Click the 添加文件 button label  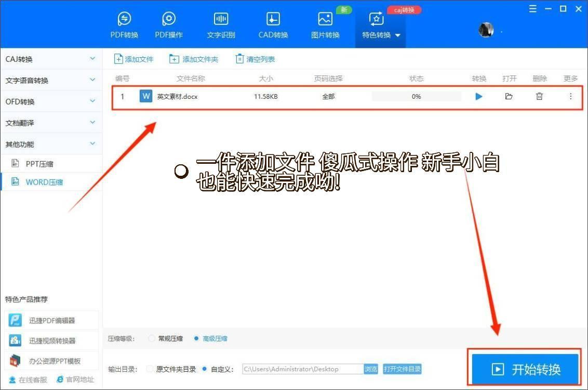(139, 59)
